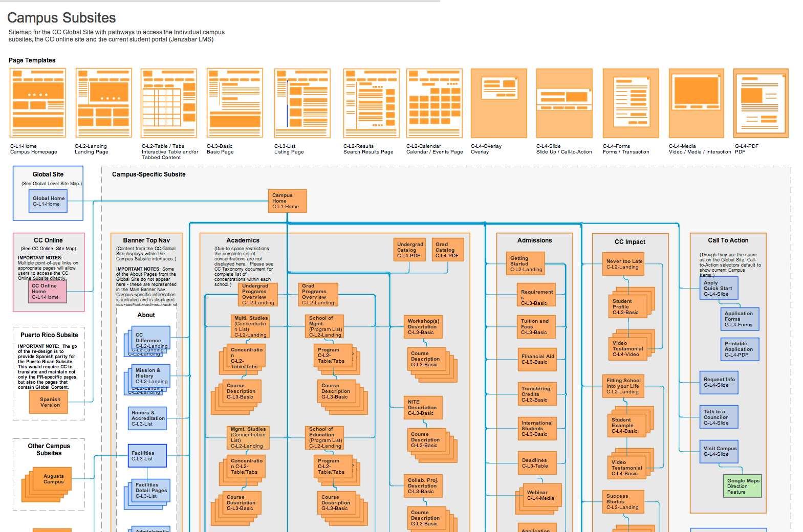Screen dimensions: 803x532
Task: Open the Getting Started landing node
Action: [526, 263]
